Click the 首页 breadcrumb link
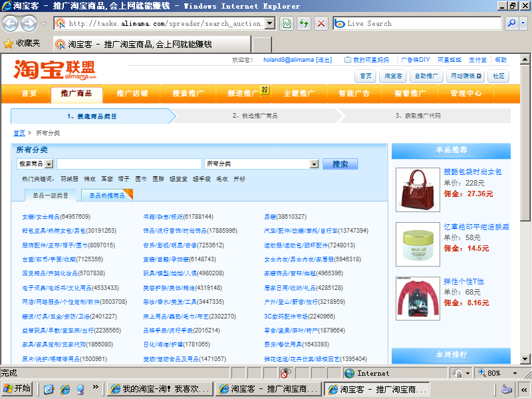 click(x=19, y=133)
